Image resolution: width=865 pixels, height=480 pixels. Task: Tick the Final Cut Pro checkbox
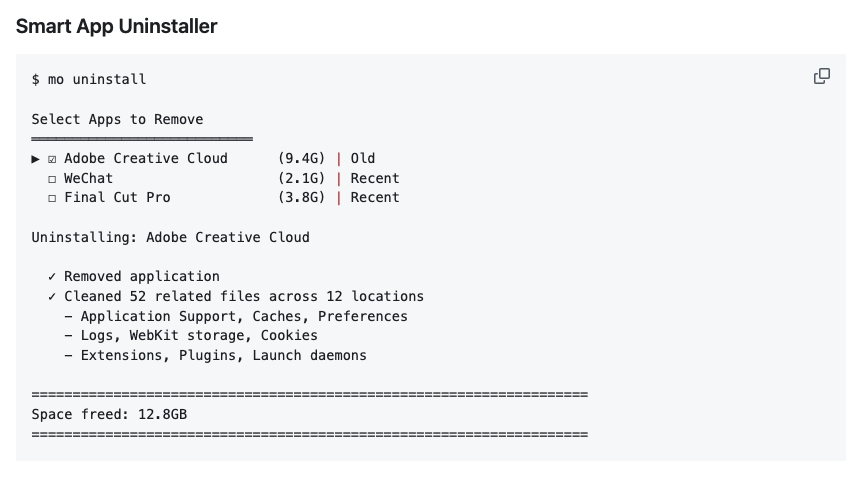(52, 198)
